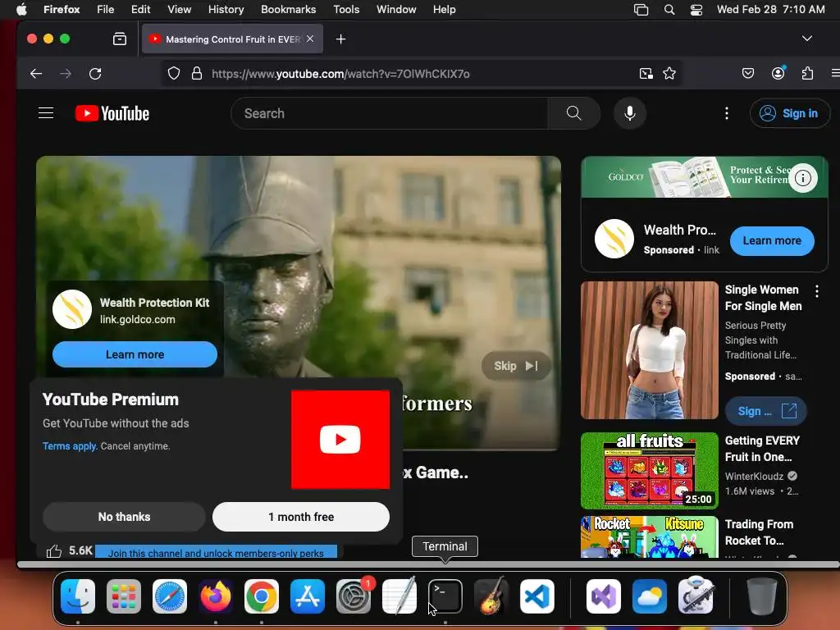This screenshot has width=840, height=630.
Task: Open GarageBand from the Dock
Action: 491,596
